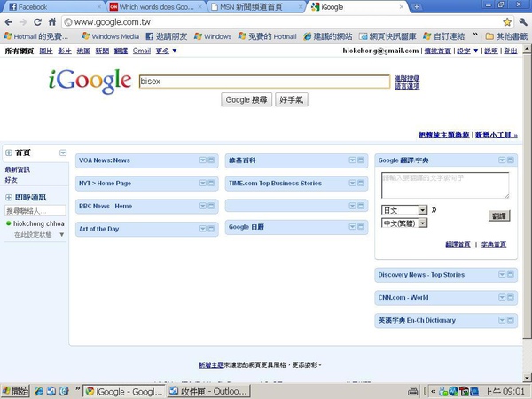The width and height of the screenshot is (532, 399).
Task: Collapse the En-Ch Dictionary gadget
Action: (511, 320)
